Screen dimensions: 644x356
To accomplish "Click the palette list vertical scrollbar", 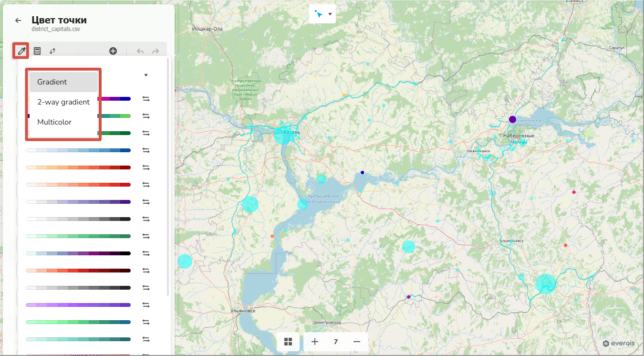I will (168, 177).
